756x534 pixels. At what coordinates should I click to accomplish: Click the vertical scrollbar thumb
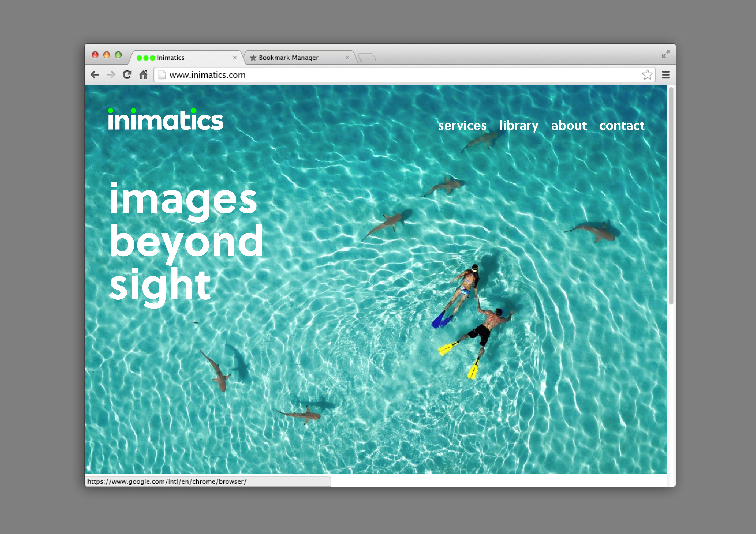click(x=671, y=196)
